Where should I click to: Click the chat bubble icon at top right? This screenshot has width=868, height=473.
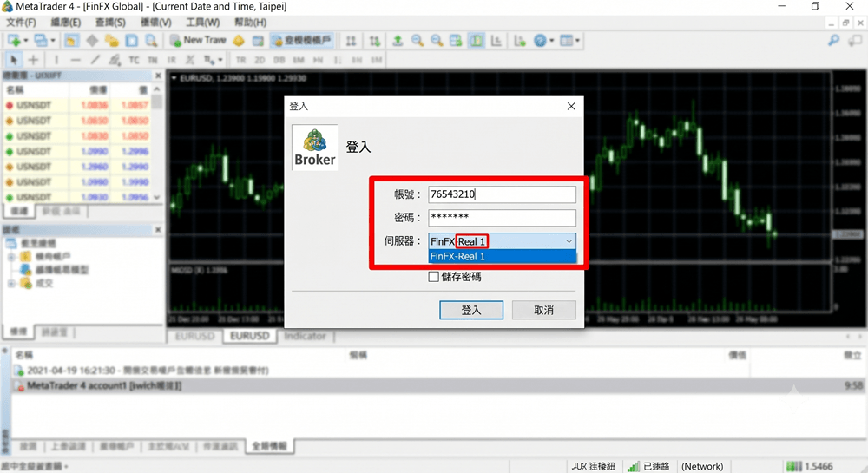[x=855, y=41]
